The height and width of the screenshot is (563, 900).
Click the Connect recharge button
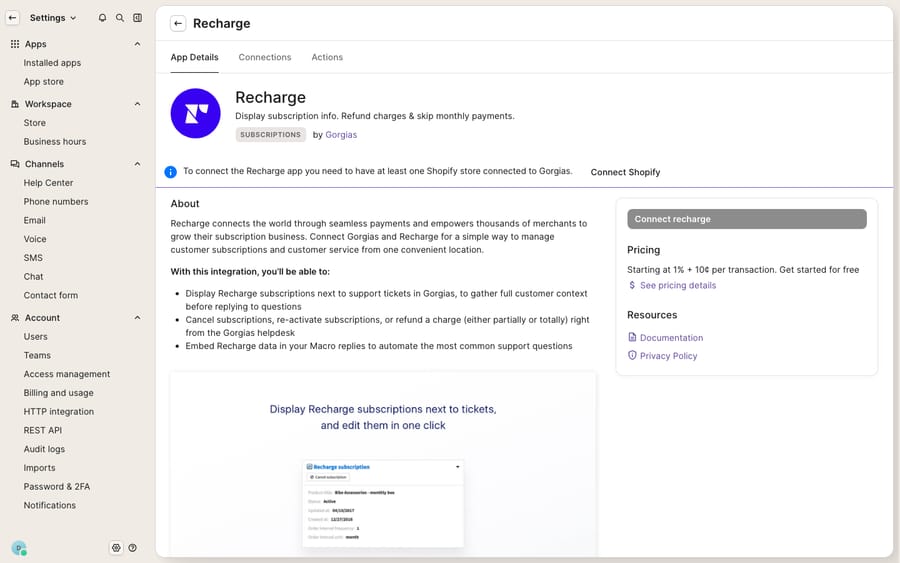pos(747,219)
